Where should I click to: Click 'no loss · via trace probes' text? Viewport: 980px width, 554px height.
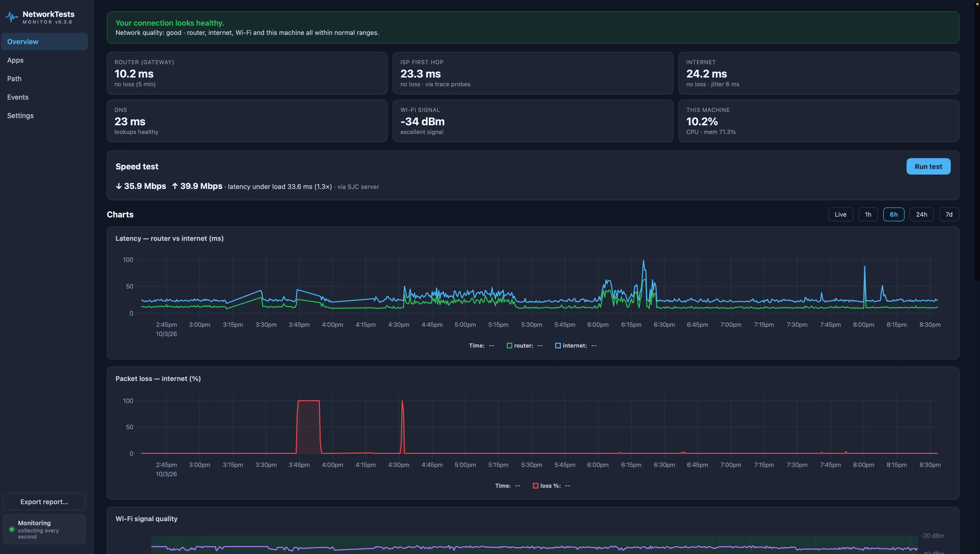click(435, 84)
